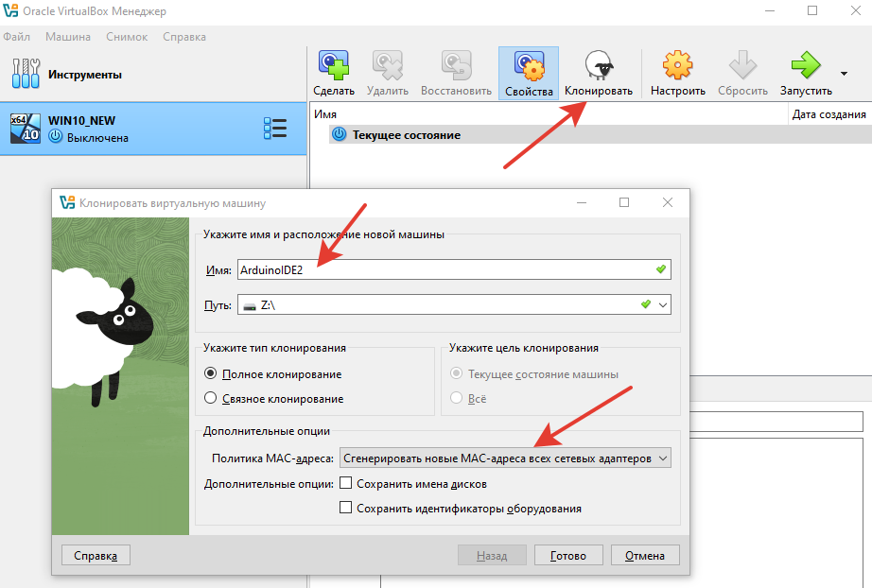This screenshot has height=588, width=872.
Task: Click the Отмена button
Action: (645, 555)
